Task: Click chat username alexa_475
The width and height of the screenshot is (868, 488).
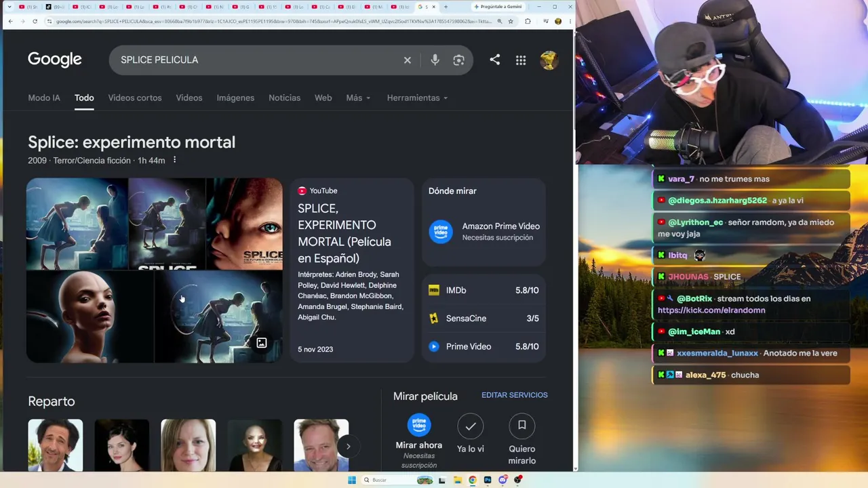Action: [x=706, y=375]
